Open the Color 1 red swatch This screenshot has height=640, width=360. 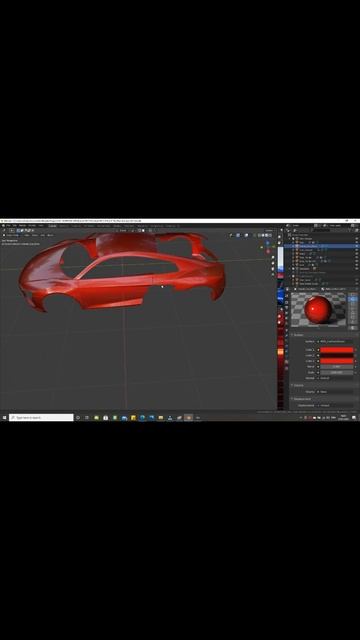[x=336, y=350]
